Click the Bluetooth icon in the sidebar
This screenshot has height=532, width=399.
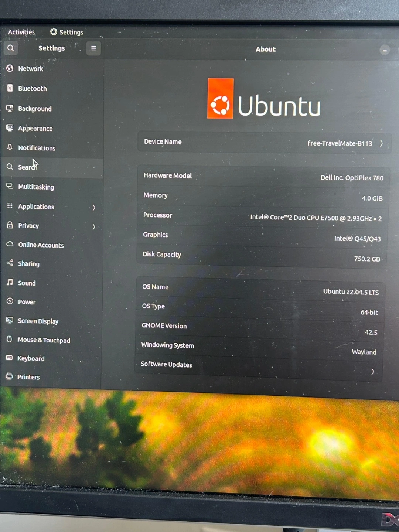(x=10, y=88)
